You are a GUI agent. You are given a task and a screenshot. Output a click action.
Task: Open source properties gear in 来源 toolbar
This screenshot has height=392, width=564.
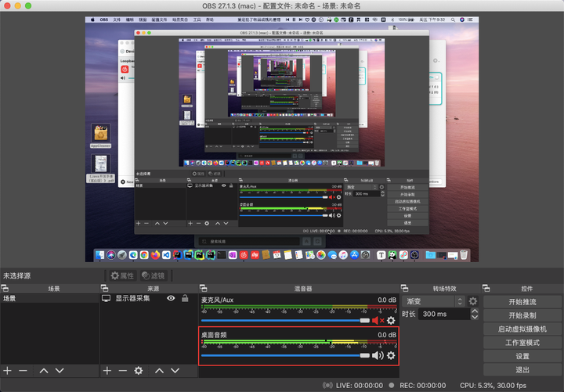click(139, 370)
